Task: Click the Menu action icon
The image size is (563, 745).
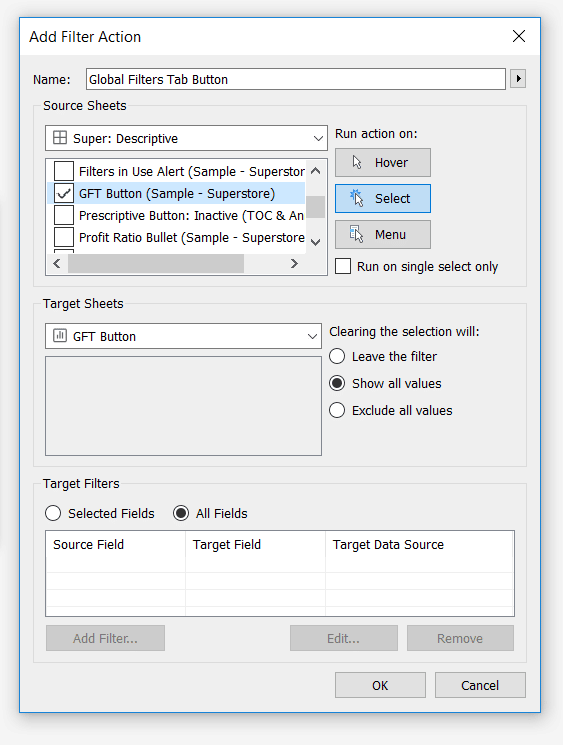Action: tap(356, 234)
